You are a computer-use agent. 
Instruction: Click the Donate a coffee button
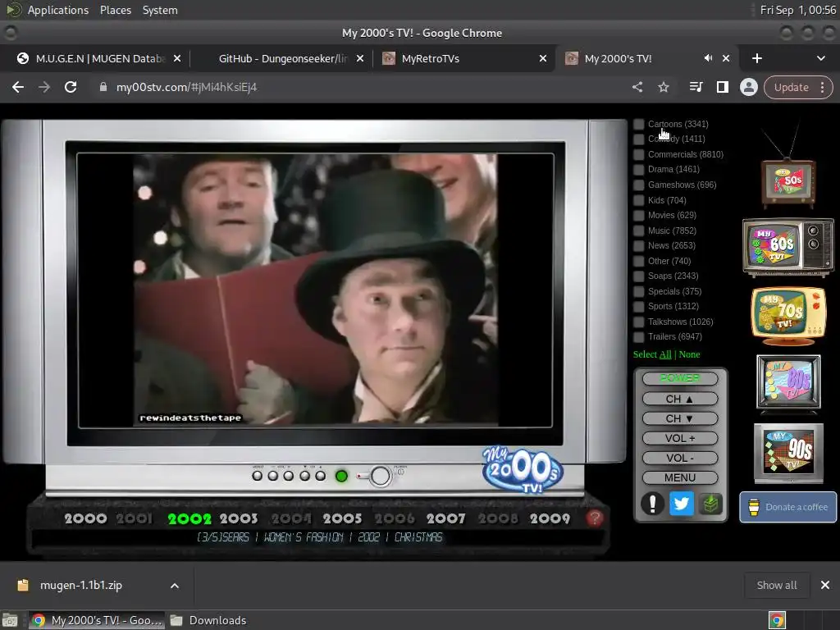(788, 507)
